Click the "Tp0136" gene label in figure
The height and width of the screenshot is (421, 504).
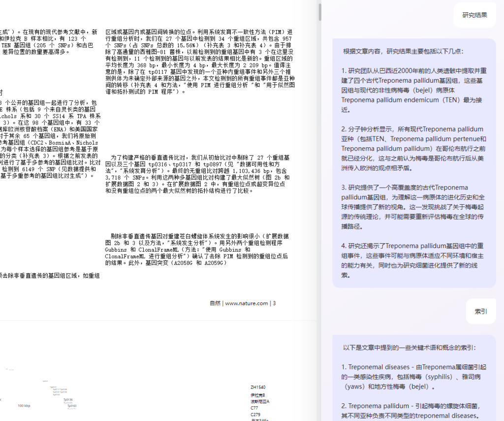[68, 400]
